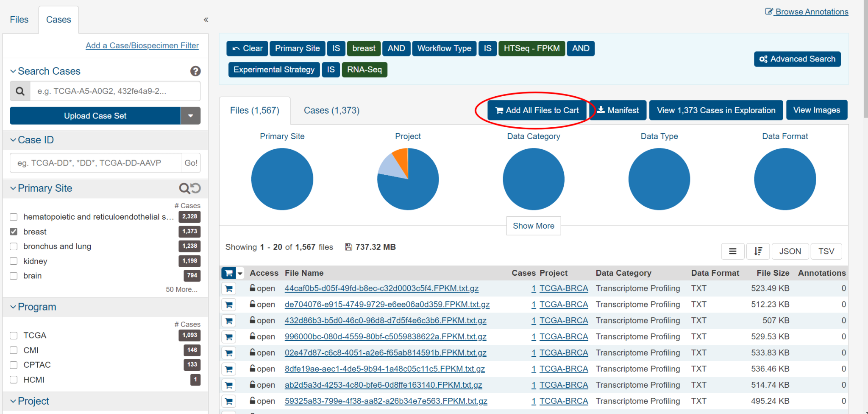
Task: Switch to the Files facet tab
Action: coord(19,20)
